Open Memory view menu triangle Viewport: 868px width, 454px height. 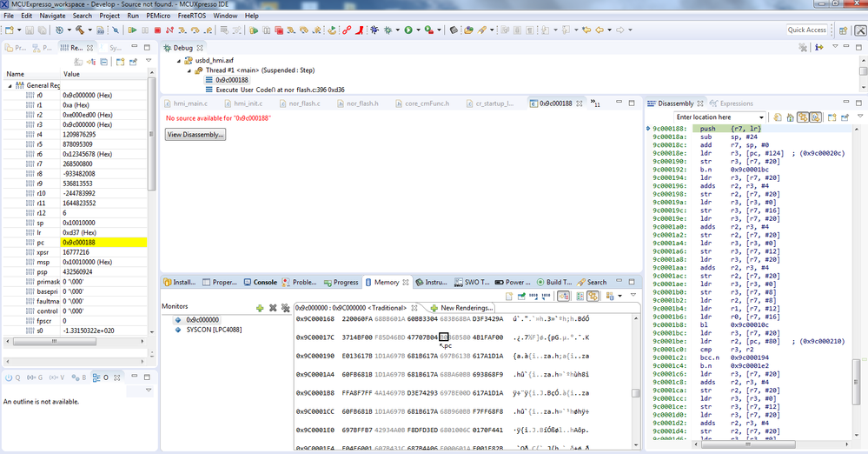(x=633, y=294)
